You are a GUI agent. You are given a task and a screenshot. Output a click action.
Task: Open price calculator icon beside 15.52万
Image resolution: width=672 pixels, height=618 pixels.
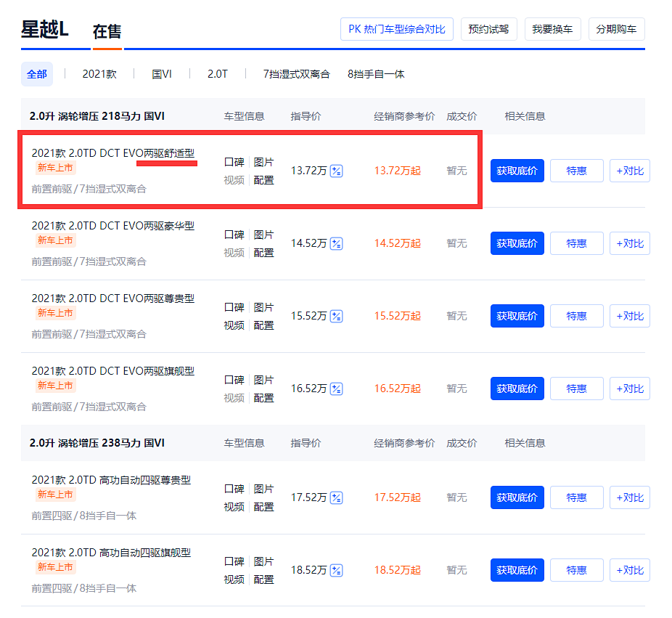pos(337,316)
